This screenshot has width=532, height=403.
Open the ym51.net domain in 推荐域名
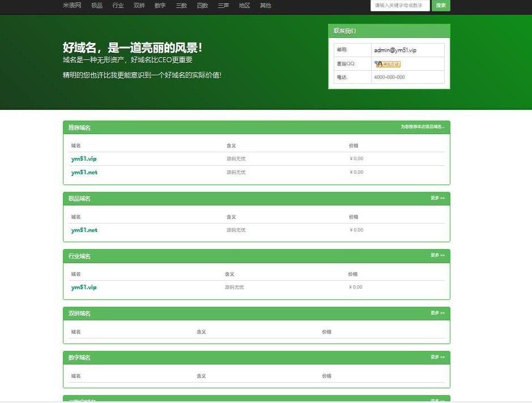84,172
